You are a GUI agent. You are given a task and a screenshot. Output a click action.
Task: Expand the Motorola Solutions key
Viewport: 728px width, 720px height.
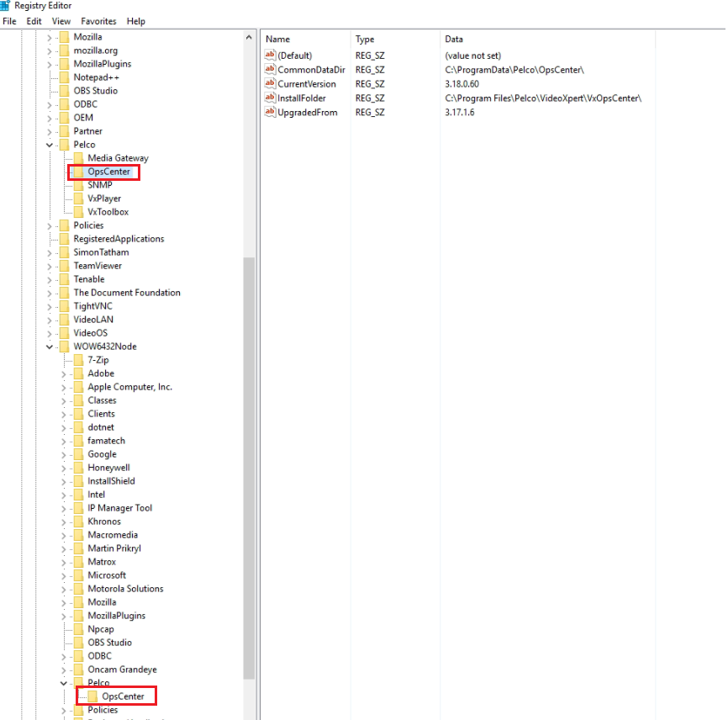(64, 589)
